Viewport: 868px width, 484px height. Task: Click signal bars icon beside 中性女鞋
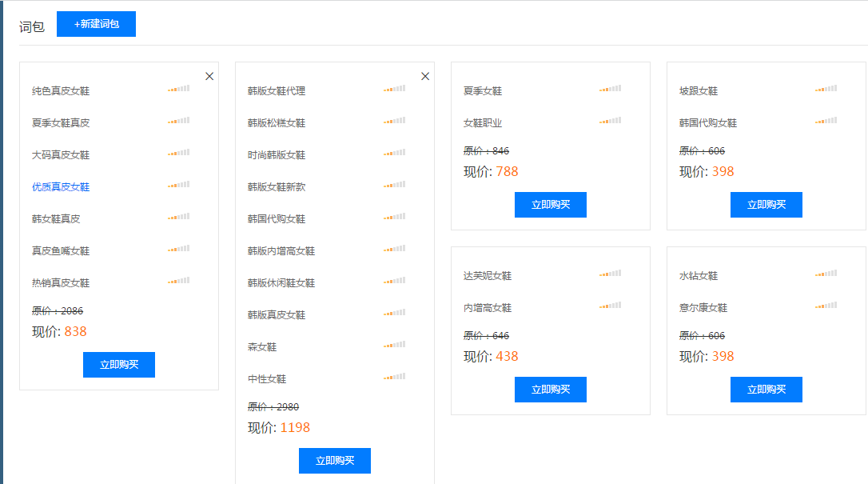(x=394, y=378)
